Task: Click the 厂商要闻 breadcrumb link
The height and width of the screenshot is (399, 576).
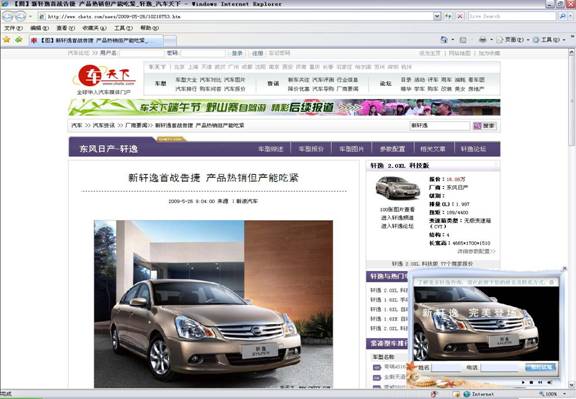Action: [136, 125]
